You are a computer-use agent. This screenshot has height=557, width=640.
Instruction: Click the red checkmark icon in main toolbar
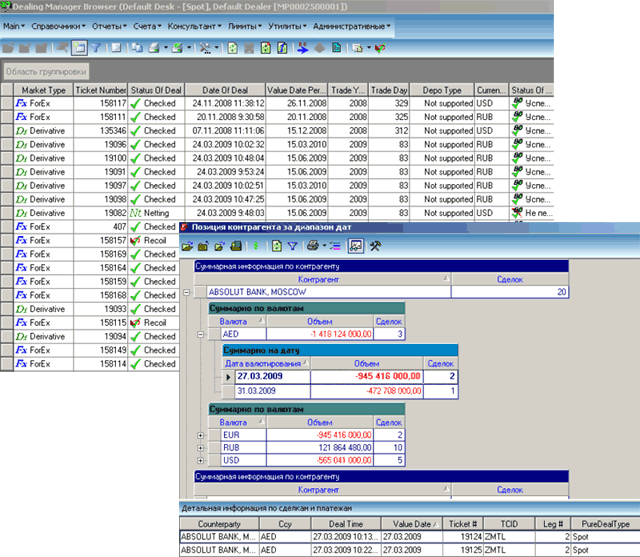click(x=380, y=48)
